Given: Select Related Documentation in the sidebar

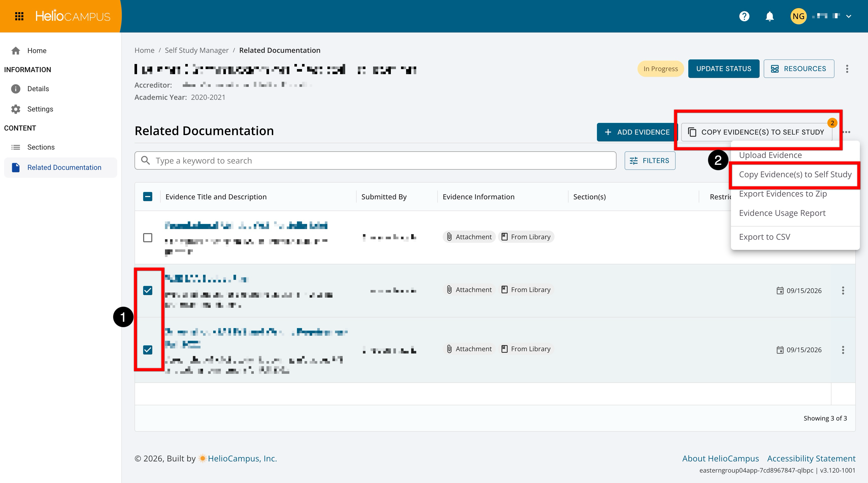Looking at the screenshot, I should (x=61, y=168).
